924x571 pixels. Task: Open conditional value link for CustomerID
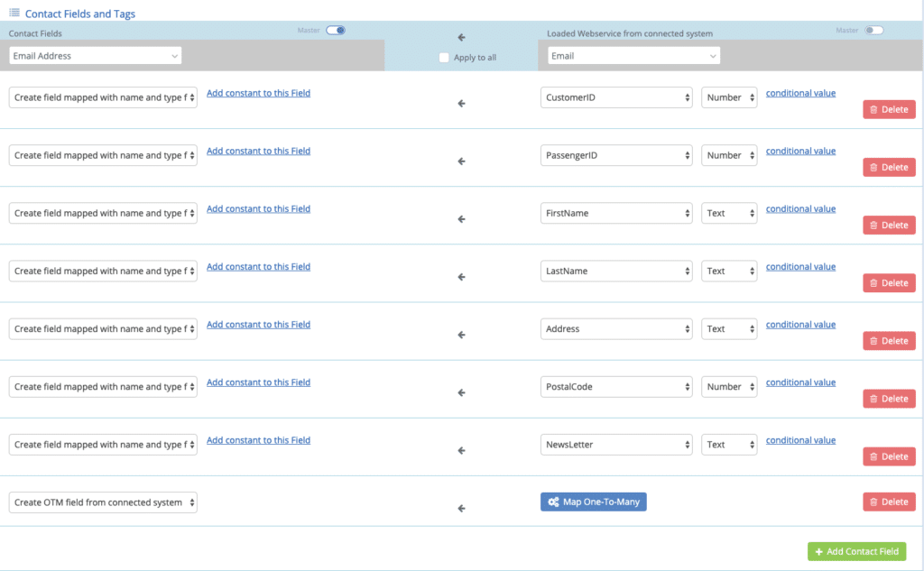(x=800, y=93)
